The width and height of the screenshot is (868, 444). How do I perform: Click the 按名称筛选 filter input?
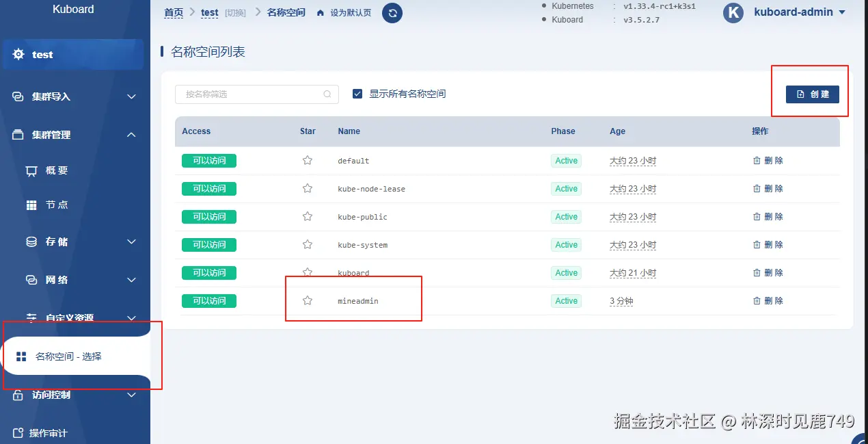coord(257,94)
